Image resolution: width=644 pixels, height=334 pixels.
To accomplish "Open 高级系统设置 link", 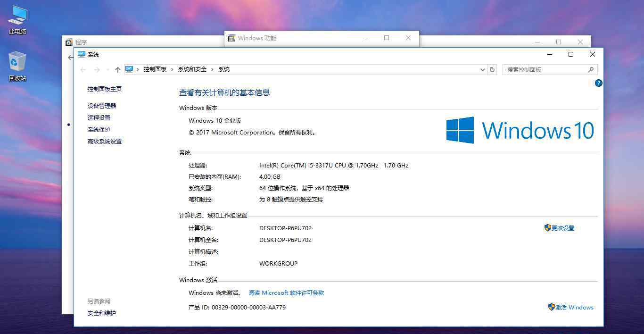I will coord(105,141).
